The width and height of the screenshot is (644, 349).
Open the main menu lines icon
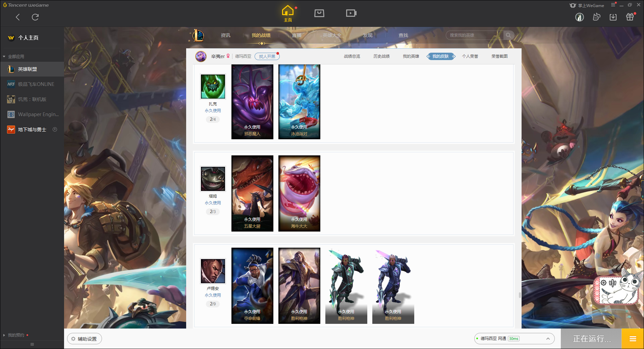pyautogui.click(x=613, y=5)
